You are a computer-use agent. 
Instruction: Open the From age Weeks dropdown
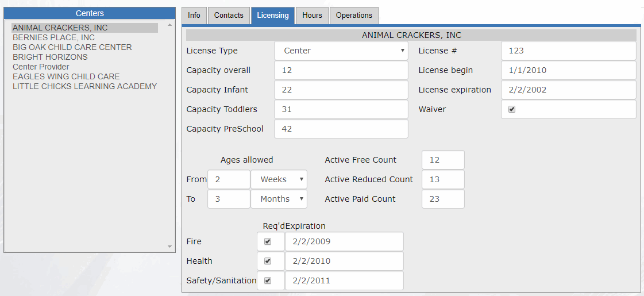(279, 179)
